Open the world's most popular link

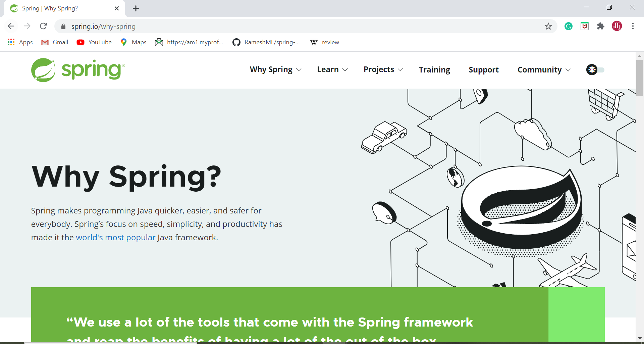click(115, 237)
